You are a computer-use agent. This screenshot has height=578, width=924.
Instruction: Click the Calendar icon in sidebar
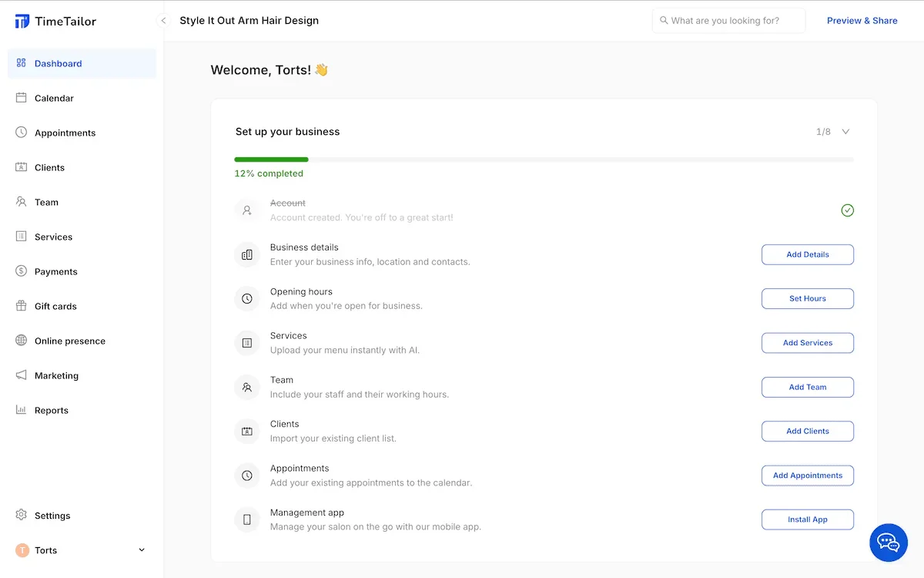[x=22, y=98]
